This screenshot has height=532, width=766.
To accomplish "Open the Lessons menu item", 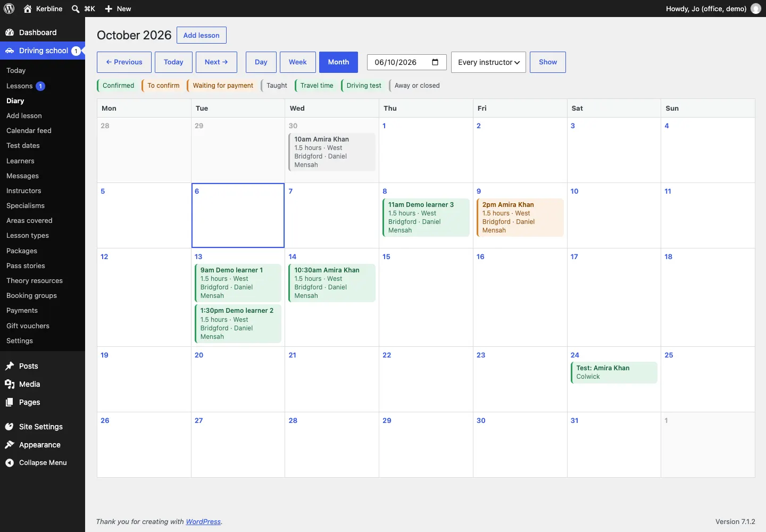I will tap(20, 86).
